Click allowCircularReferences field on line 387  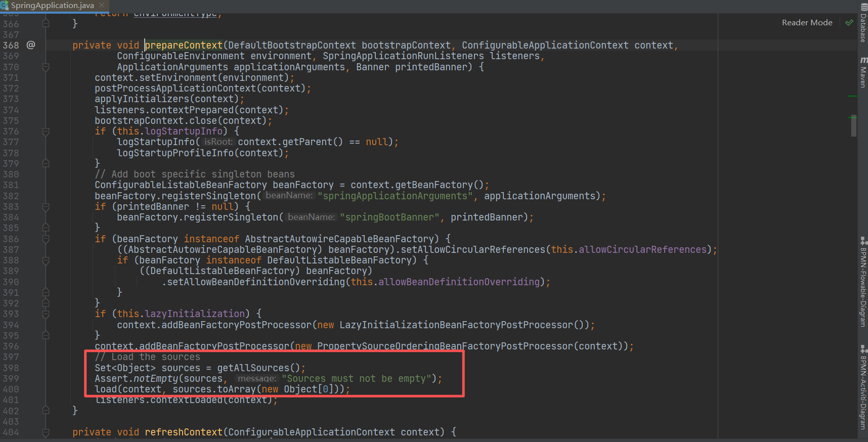click(x=642, y=250)
